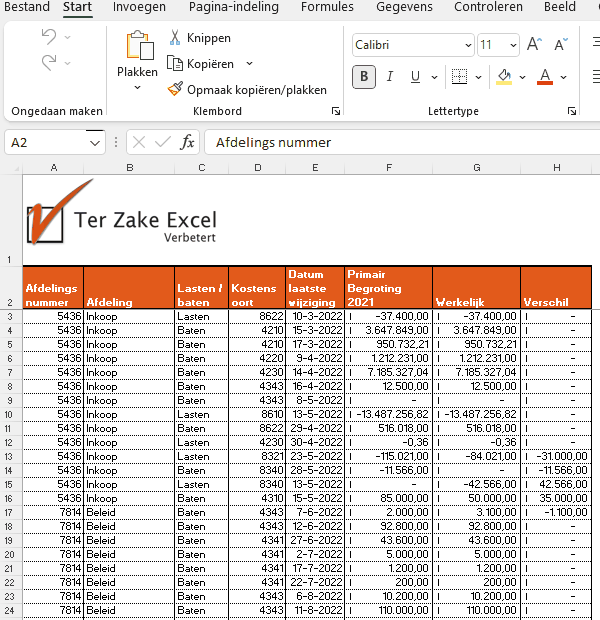This screenshot has height=620, width=600.
Task: Select the Primair Begroting 2021 header cell
Action: point(388,287)
